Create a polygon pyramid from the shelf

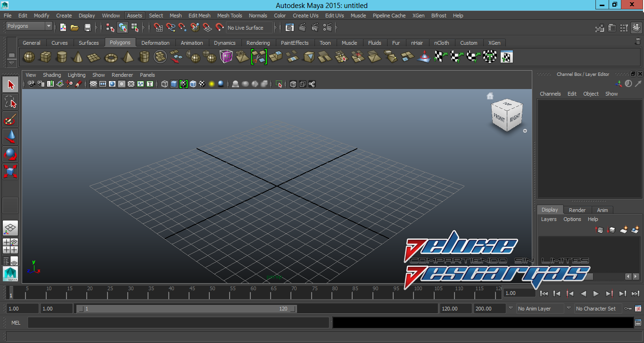click(127, 57)
